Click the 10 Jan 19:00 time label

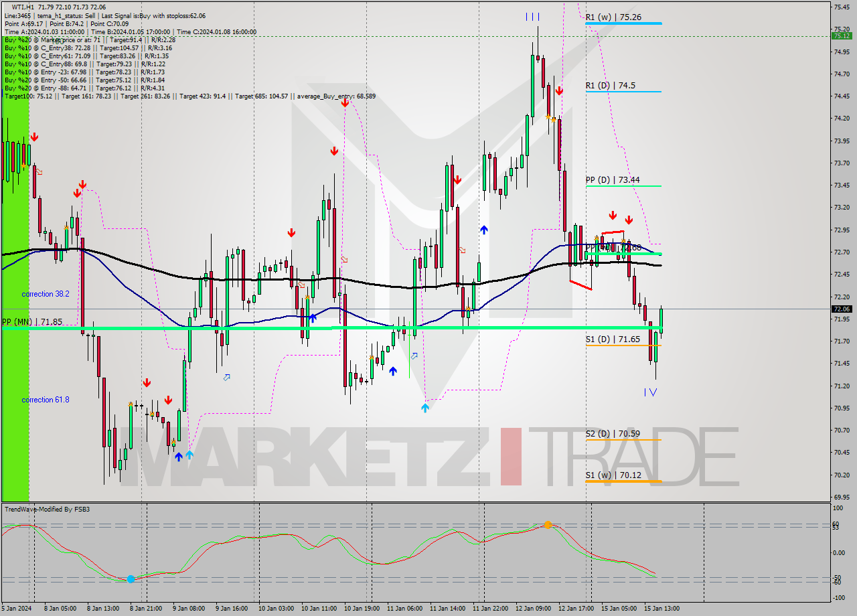[362, 609]
